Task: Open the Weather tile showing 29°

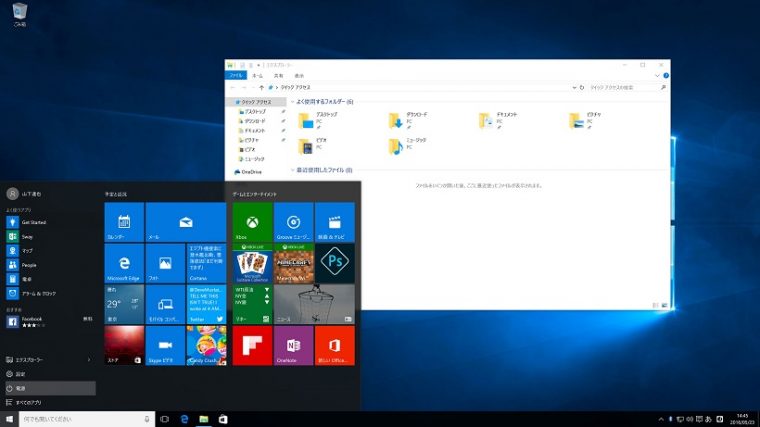Action: coord(124,304)
